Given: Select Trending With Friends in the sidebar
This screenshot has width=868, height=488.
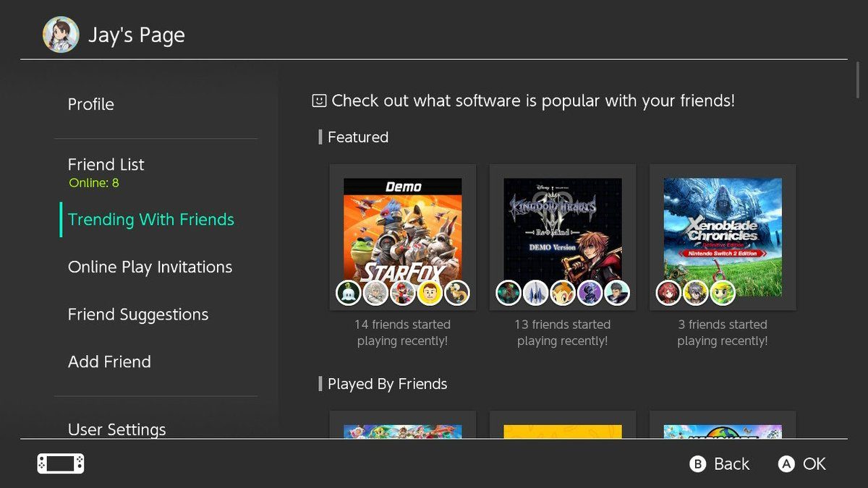Looking at the screenshot, I should (151, 219).
